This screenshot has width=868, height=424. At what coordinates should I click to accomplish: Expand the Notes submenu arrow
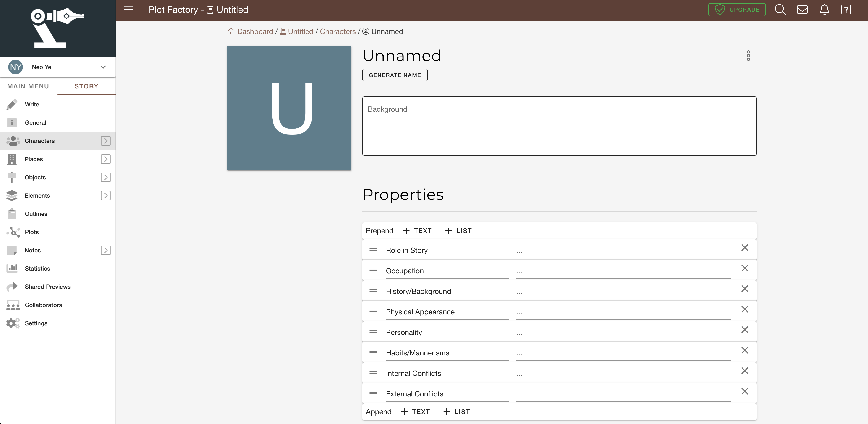(105, 250)
